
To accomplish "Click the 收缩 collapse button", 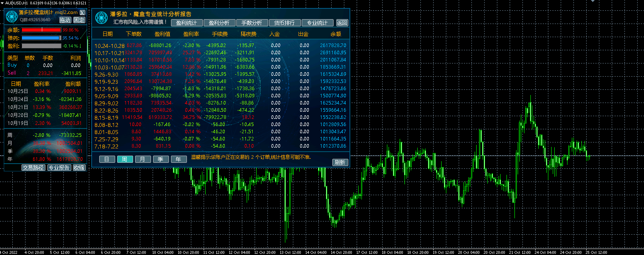I will 79,168.
